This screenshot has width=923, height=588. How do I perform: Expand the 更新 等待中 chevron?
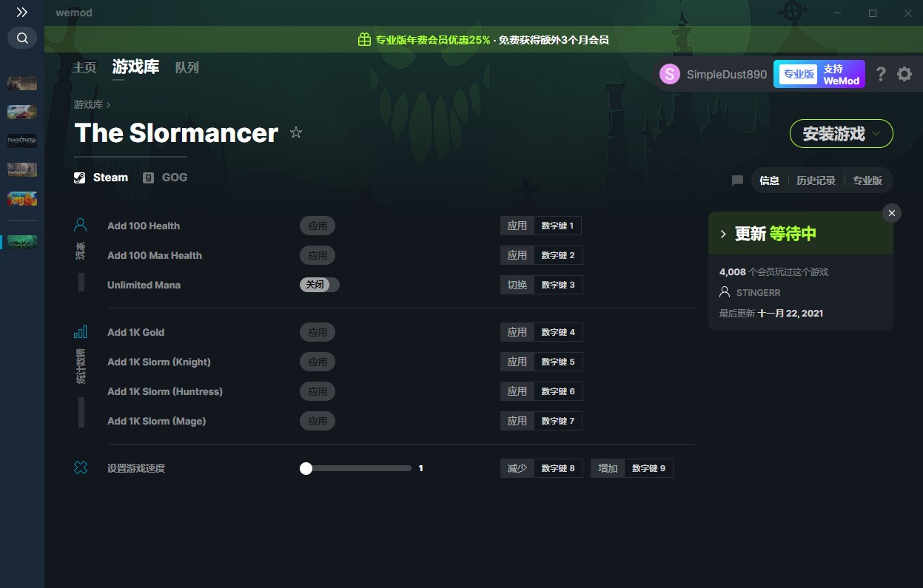[723, 234]
